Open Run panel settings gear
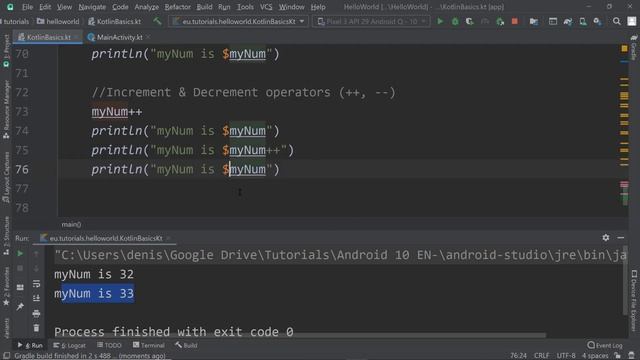This screenshot has height=360, width=640. click(606, 237)
